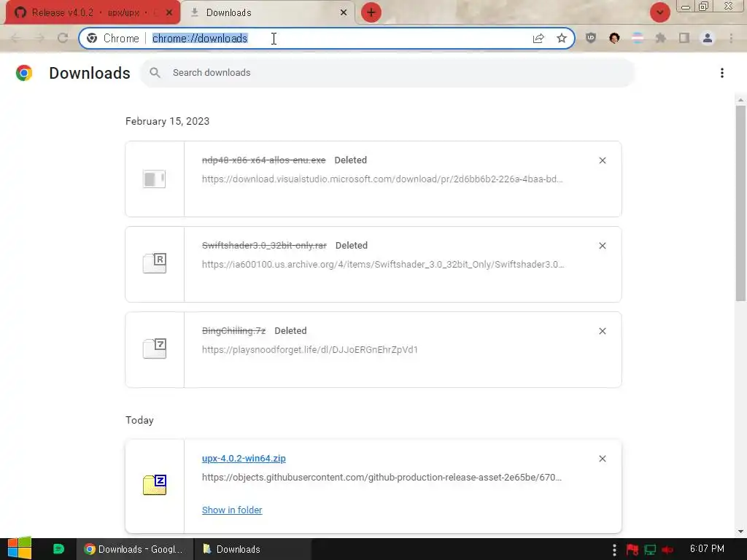Click the scrollbar down arrow
Viewport: 747px width, 560px height.
pyautogui.click(x=740, y=531)
